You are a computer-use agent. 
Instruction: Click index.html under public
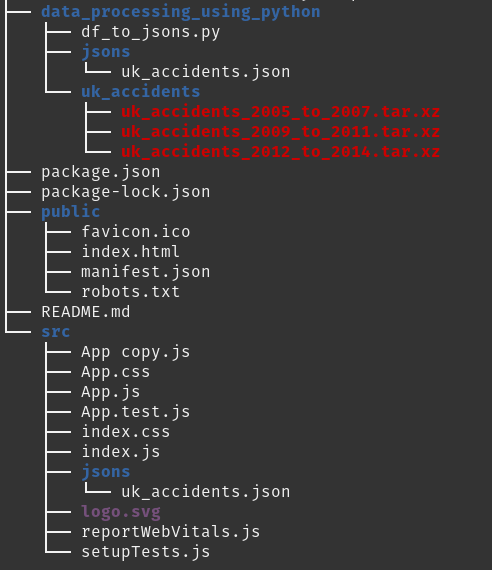(x=131, y=252)
